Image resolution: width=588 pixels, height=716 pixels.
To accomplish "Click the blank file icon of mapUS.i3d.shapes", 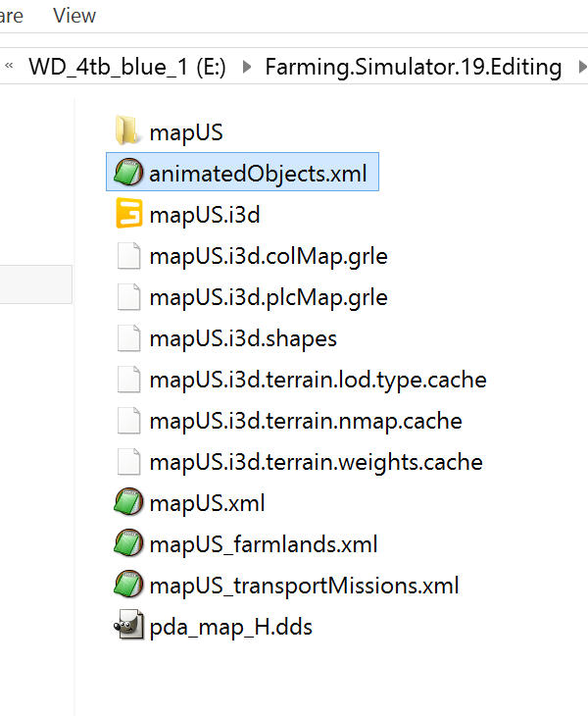I will click(x=128, y=338).
